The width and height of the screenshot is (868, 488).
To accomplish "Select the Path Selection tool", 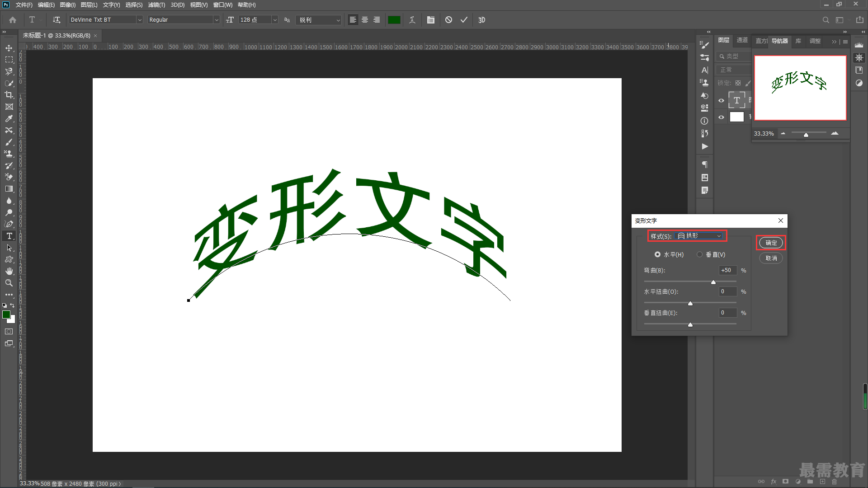I will [9, 248].
